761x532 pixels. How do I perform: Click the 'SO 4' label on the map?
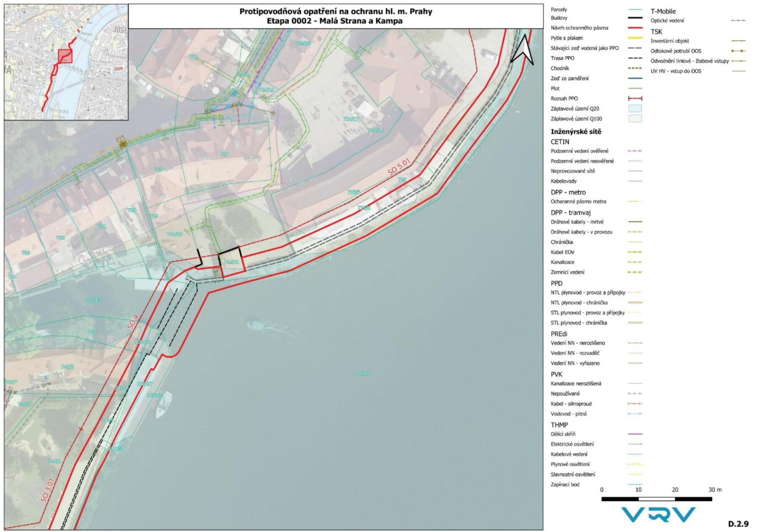(x=133, y=322)
